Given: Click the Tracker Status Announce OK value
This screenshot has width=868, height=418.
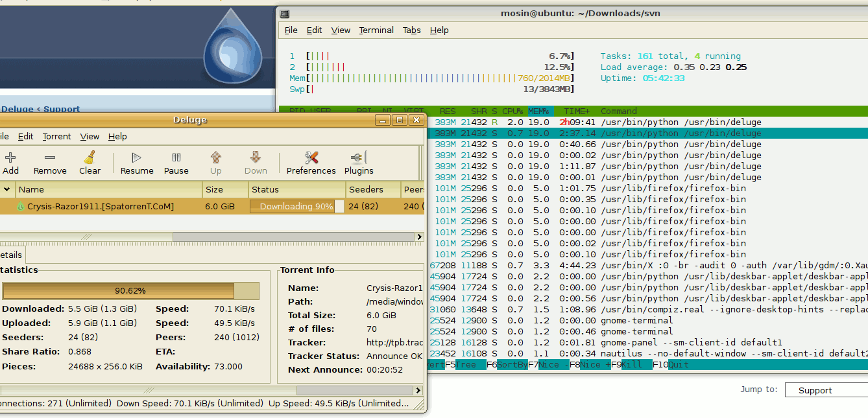Looking at the screenshot, I should click(x=394, y=356).
